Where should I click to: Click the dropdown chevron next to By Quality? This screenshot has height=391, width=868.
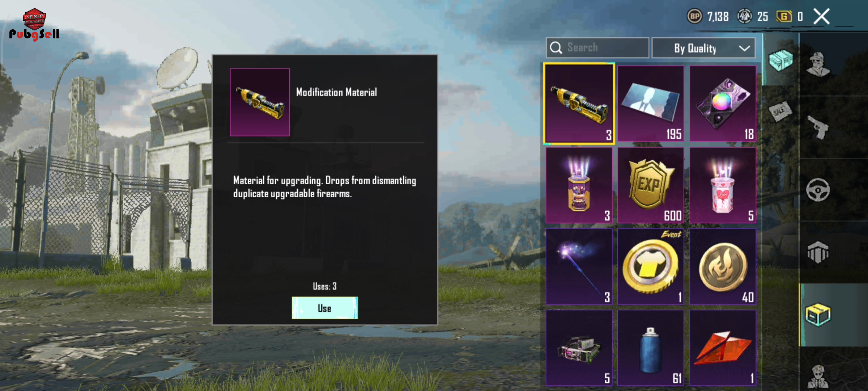click(744, 48)
